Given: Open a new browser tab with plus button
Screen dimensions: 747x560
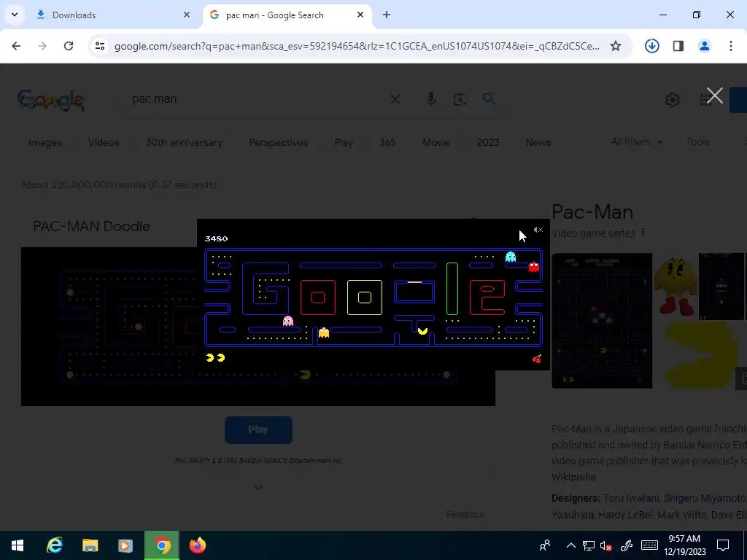Looking at the screenshot, I should pos(387,15).
